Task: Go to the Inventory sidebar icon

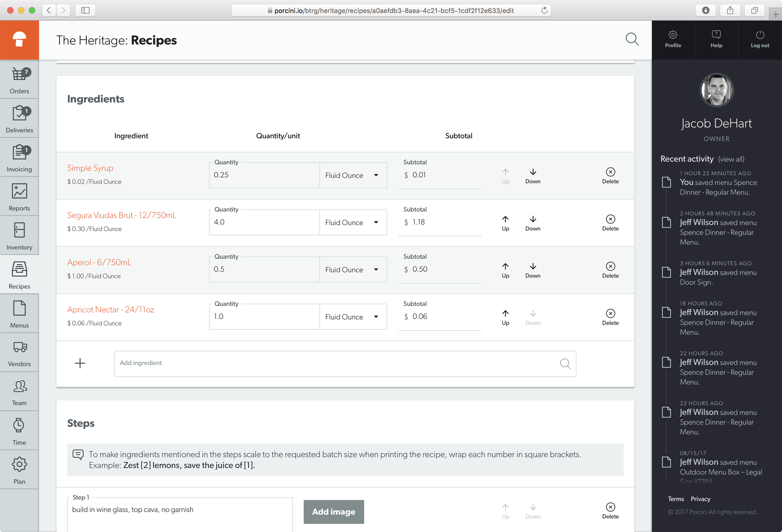Action: 19,236
